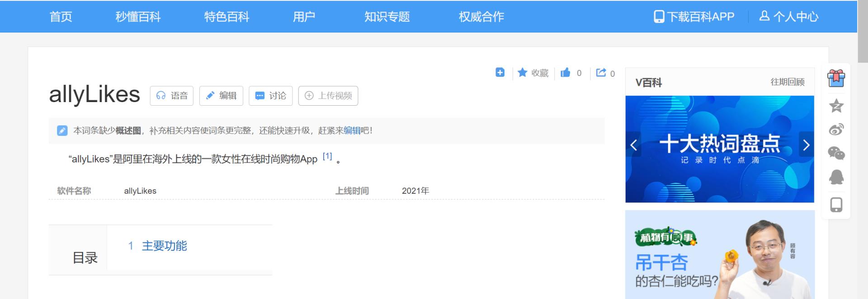Show next slide in V百科 carousel

click(806, 145)
